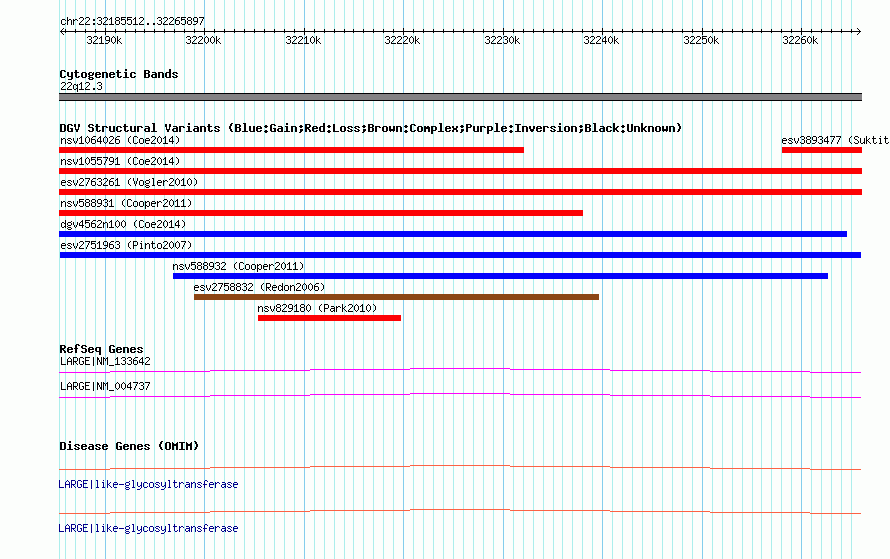
Task: Click the chr22:32185512..32265897 coordinate label
Action: pyautogui.click(x=132, y=21)
